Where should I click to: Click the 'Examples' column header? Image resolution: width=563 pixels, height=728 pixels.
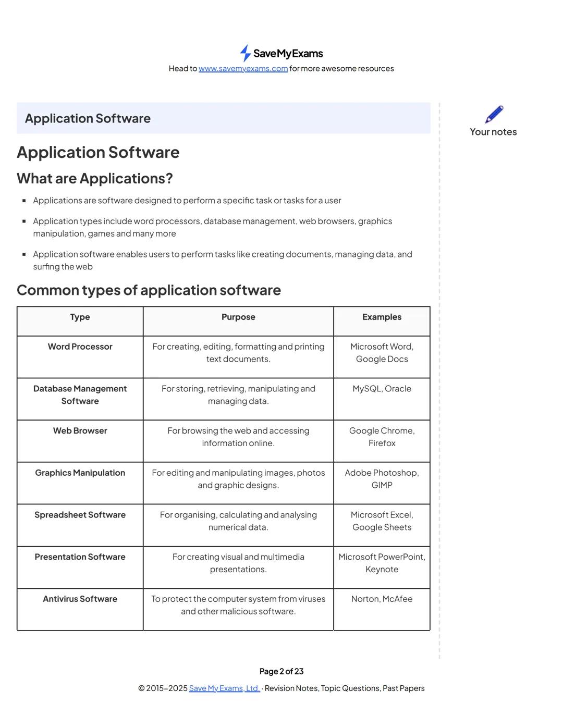pos(382,317)
